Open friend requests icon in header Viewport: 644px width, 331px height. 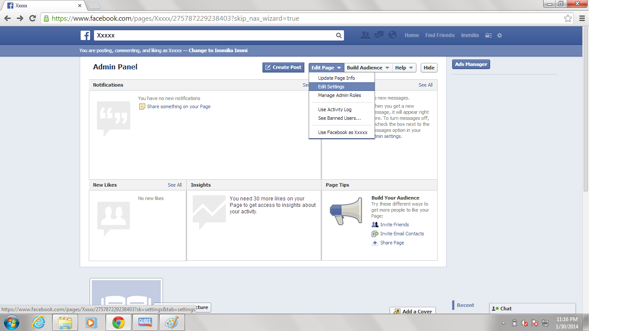365,35
